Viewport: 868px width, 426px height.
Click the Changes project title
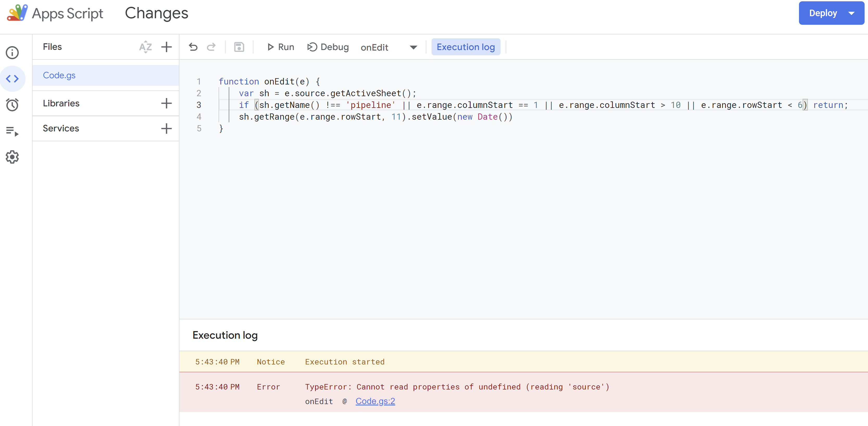point(156,13)
